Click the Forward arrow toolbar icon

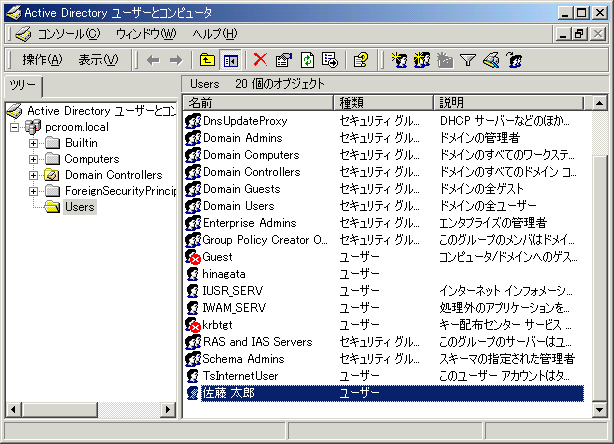pyautogui.click(x=176, y=60)
